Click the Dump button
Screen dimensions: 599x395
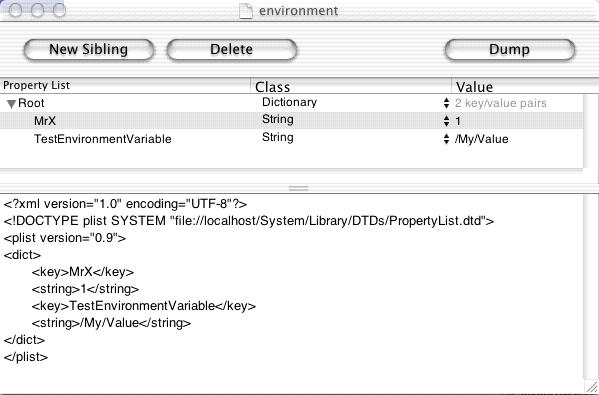(x=510, y=50)
